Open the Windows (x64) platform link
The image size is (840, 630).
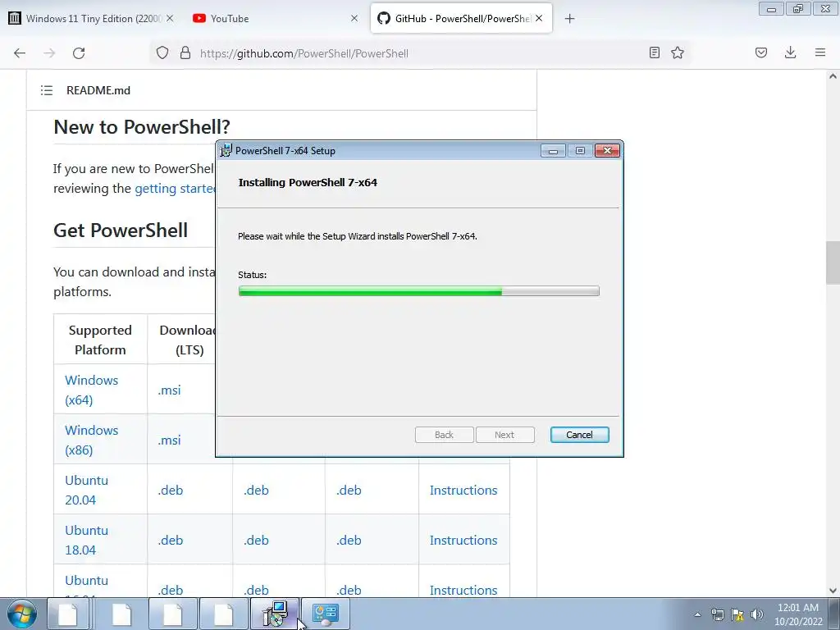pos(92,390)
